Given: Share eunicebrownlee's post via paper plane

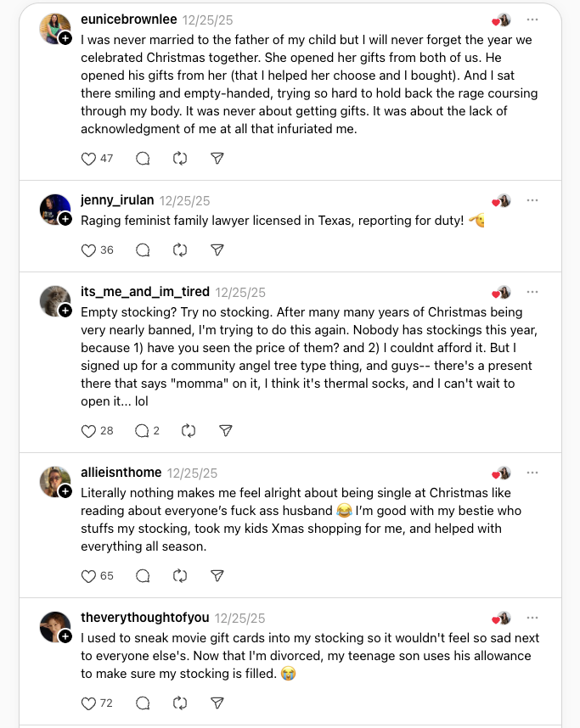Looking at the screenshot, I should pos(217,159).
